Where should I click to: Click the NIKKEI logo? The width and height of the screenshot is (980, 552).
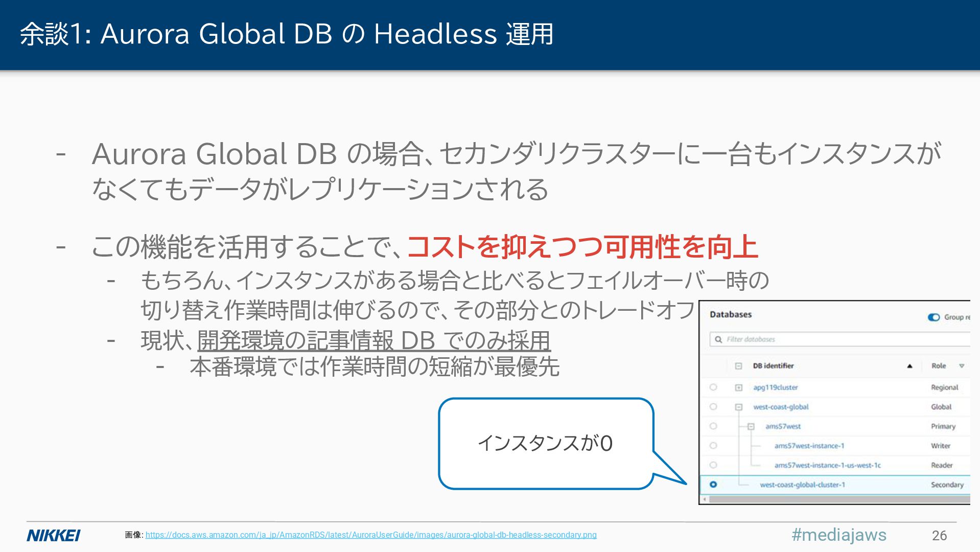click(54, 535)
